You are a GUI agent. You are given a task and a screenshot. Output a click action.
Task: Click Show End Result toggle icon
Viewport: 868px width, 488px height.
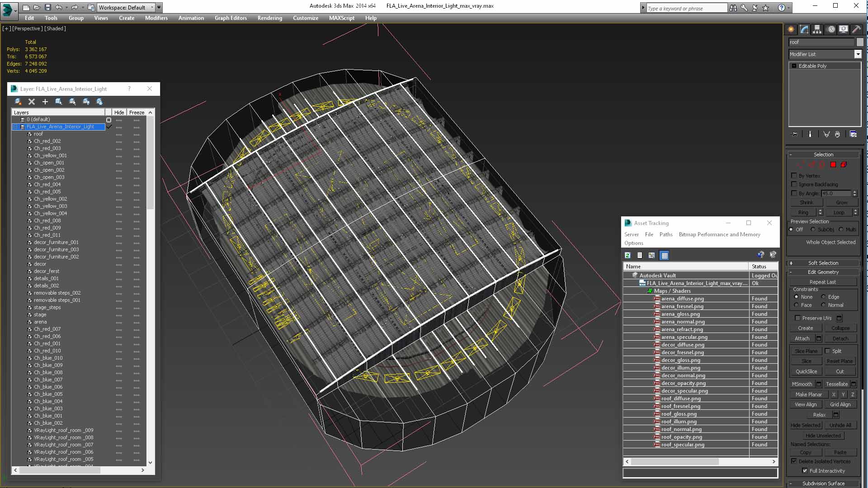[810, 134]
